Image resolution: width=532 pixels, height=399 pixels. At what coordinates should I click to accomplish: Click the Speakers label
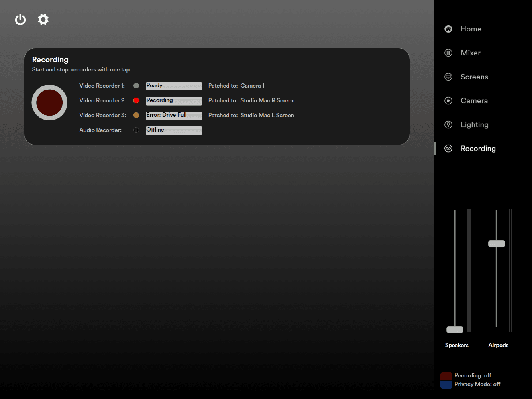point(457,345)
